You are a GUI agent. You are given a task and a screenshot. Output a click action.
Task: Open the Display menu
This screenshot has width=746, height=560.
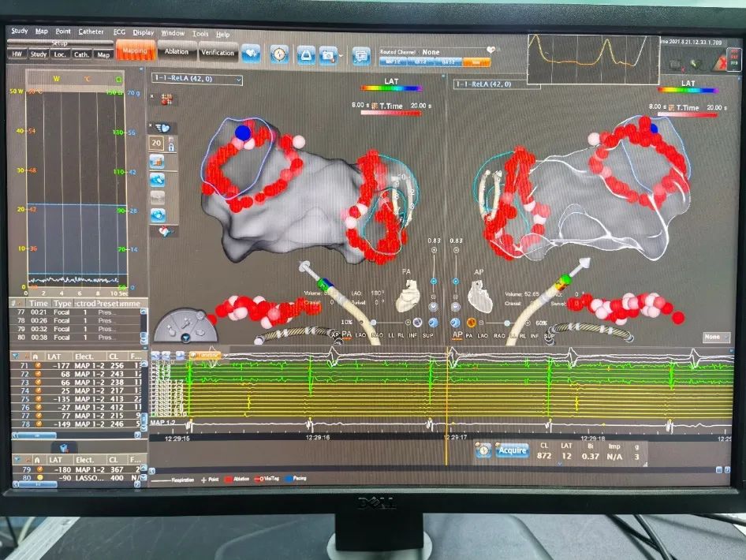click(144, 32)
